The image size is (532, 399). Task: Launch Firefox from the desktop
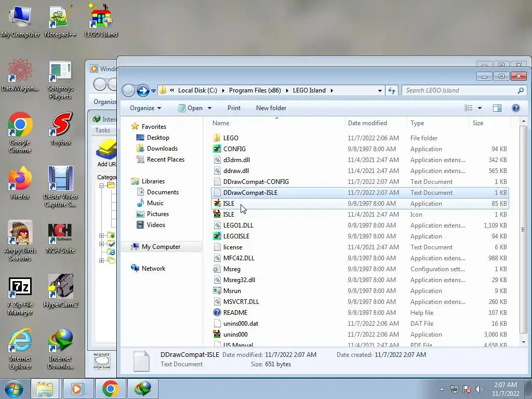point(20,183)
